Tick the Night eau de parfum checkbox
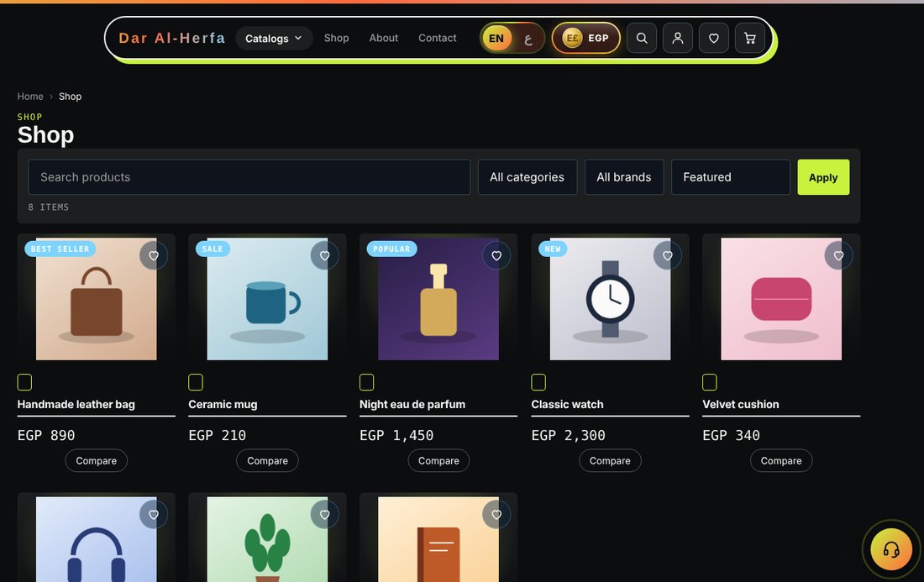Screen dimensions: 924x582 coord(366,382)
